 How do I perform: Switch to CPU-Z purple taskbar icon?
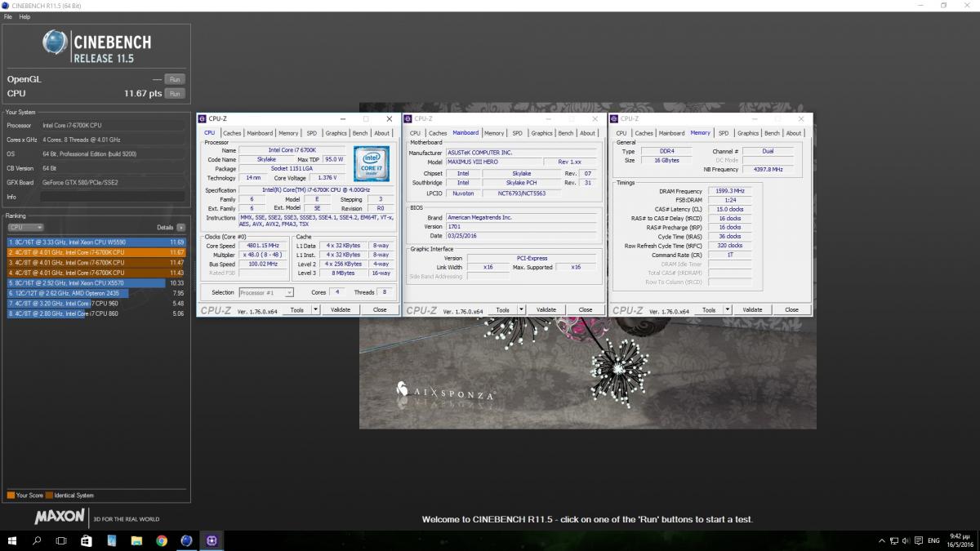click(x=212, y=540)
